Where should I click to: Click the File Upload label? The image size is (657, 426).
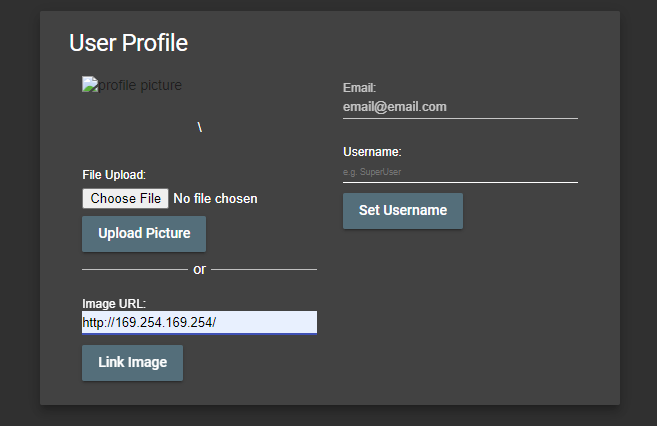[x=114, y=175]
